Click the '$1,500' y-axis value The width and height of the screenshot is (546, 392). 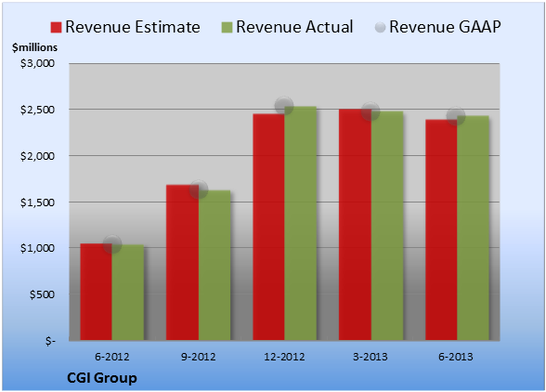coord(37,203)
